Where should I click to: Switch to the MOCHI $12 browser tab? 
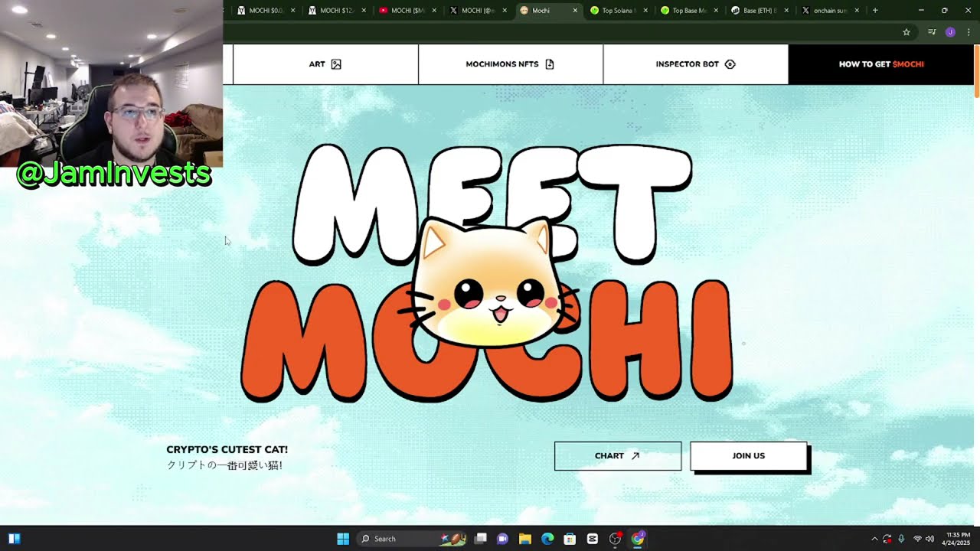(335, 11)
